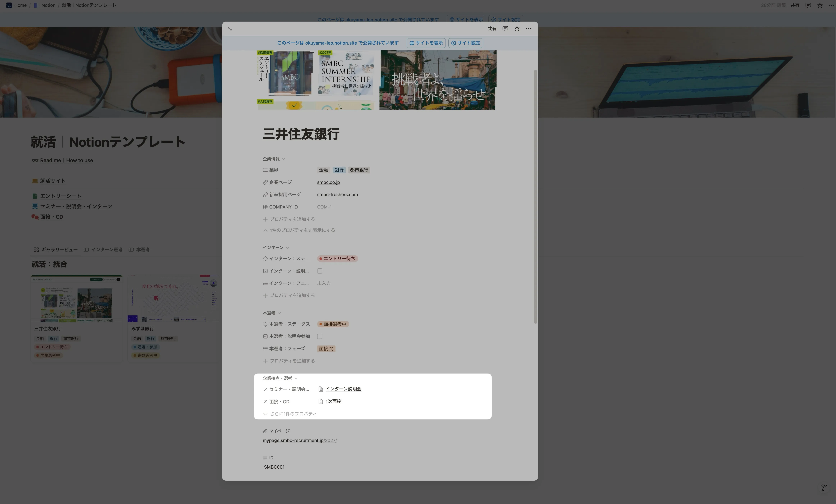Click the comment icon in the top bar
836x504 pixels.
coord(808,5)
